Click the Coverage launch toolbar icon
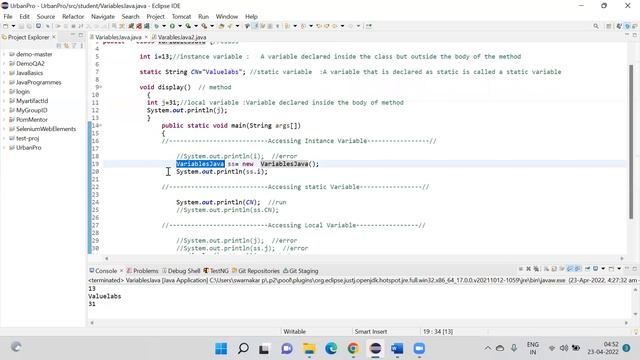Screen dimensions: 640x360 click(188, 26)
